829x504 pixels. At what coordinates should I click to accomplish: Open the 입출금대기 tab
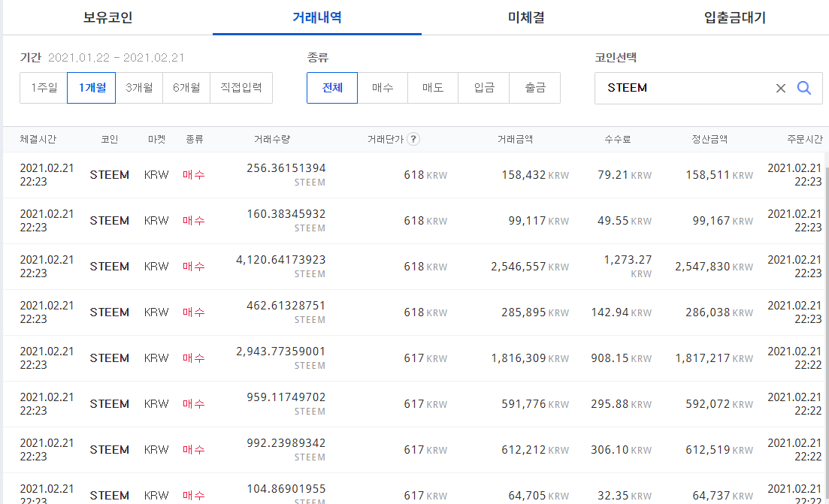[x=734, y=17]
